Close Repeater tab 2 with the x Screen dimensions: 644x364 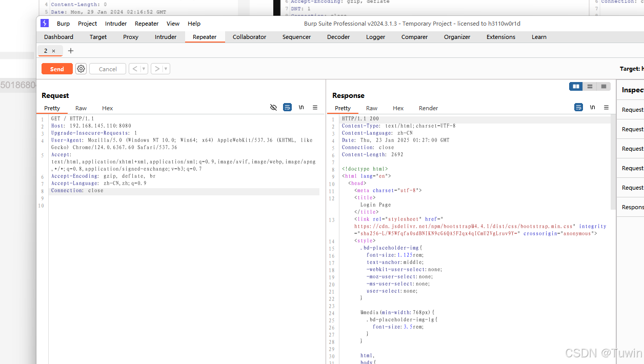pyautogui.click(x=53, y=51)
